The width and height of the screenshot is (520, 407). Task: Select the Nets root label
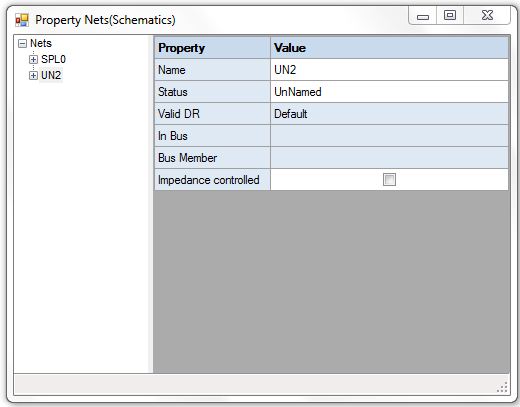coord(41,43)
